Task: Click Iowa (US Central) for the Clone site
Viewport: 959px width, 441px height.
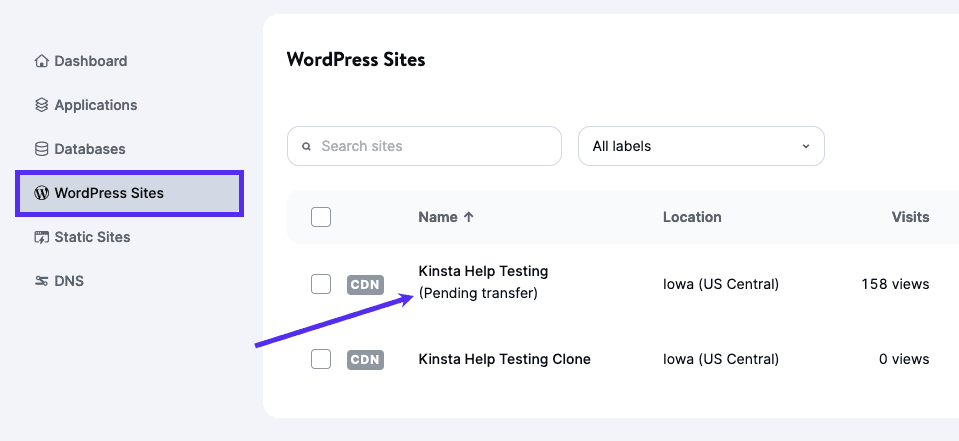Action: (x=721, y=359)
